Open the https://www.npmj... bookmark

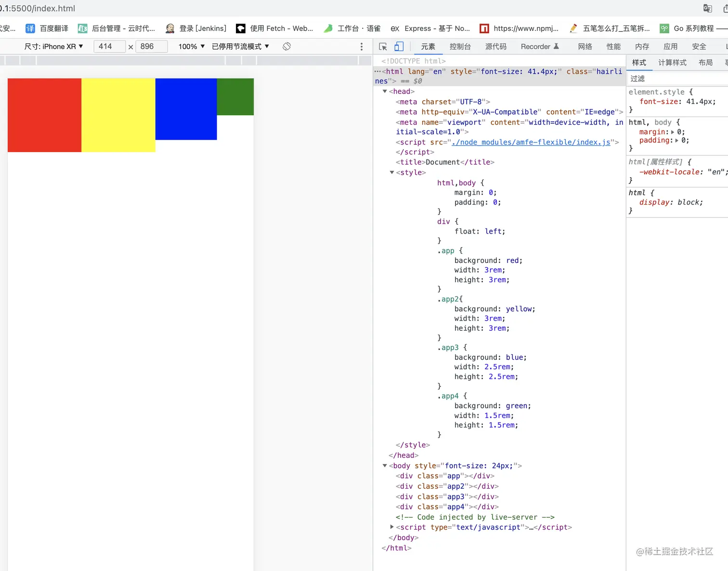[519, 28]
